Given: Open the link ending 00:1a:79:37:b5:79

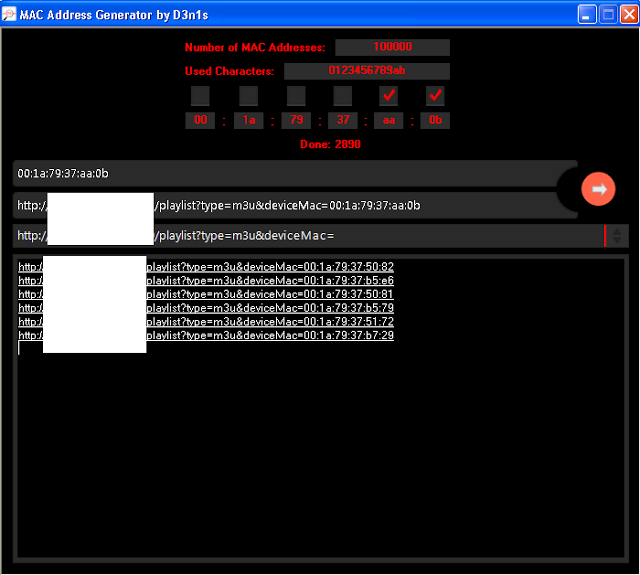Looking at the screenshot, I should (206, 308).
